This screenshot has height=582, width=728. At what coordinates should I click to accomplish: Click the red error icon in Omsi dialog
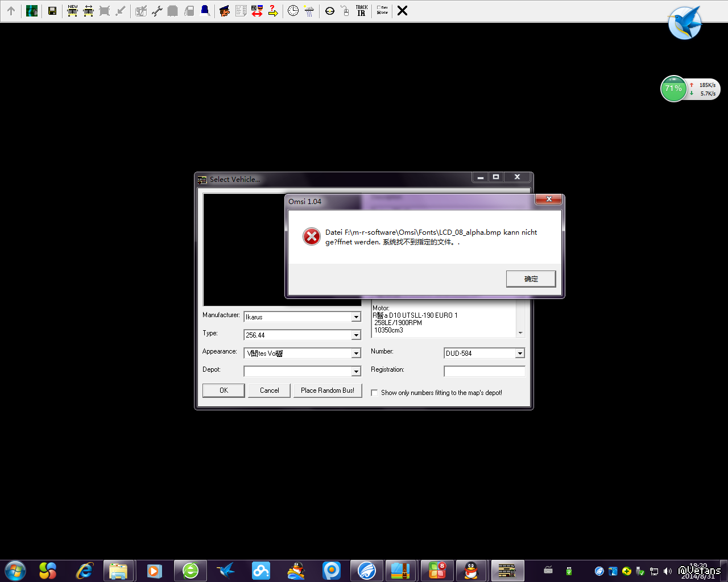[312, 236]
